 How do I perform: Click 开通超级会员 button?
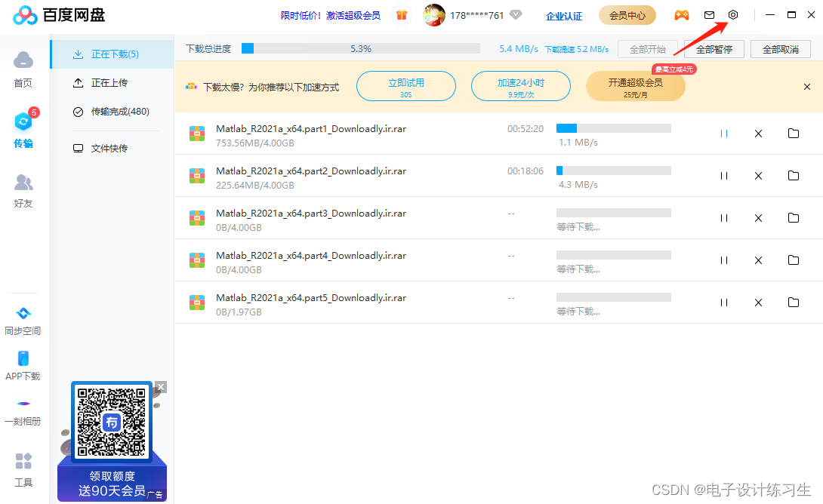[635, 87]
